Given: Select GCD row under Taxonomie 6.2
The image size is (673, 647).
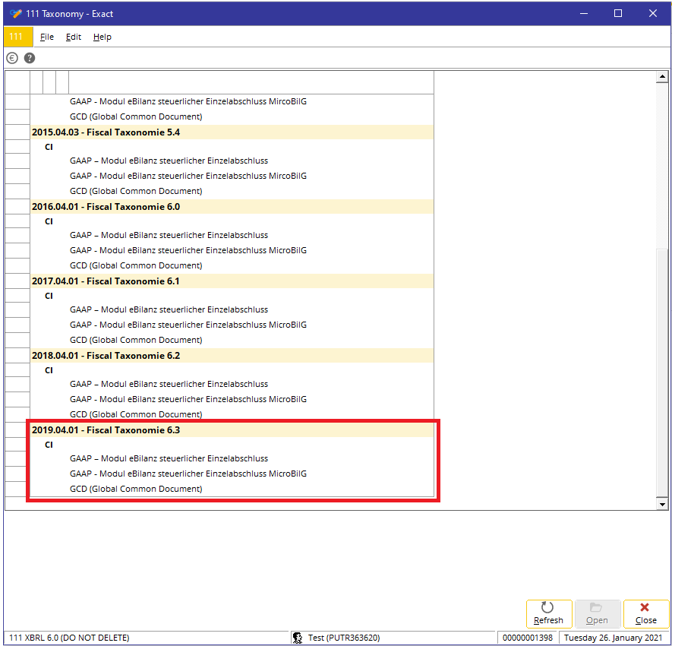Looking at the screenshot, I should click(x=136, y=414).
